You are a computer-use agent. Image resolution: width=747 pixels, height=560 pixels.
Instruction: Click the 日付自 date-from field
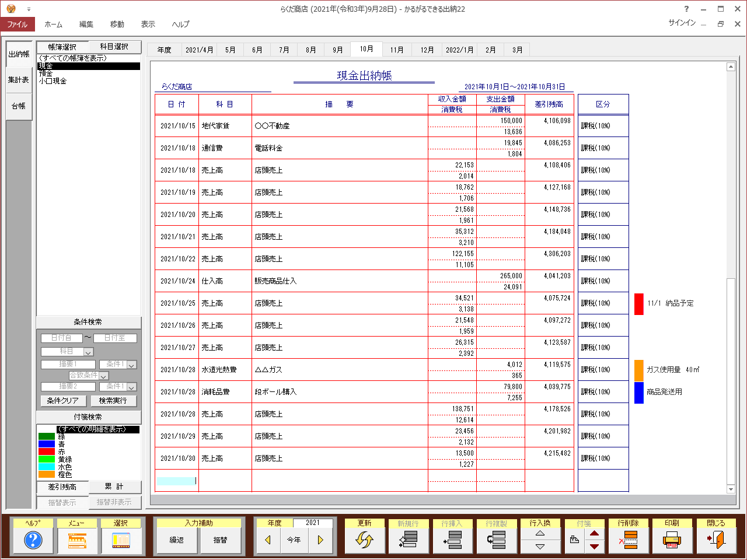pos(62,338)
